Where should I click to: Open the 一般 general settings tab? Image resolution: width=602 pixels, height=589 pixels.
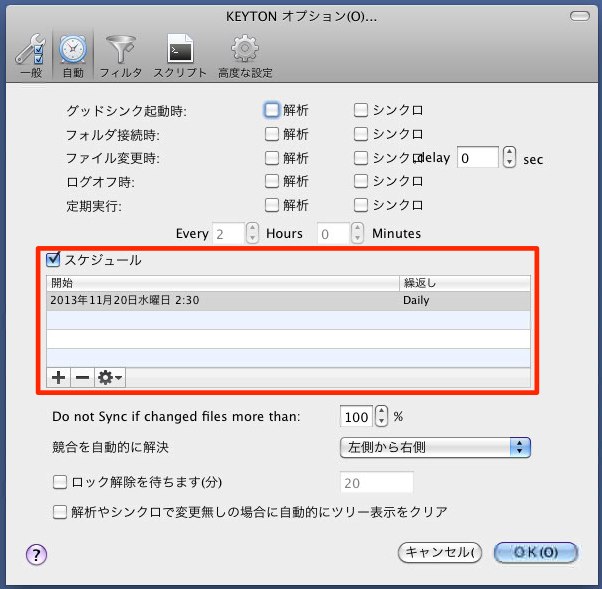pyautogui.click(x=31, y=55)
